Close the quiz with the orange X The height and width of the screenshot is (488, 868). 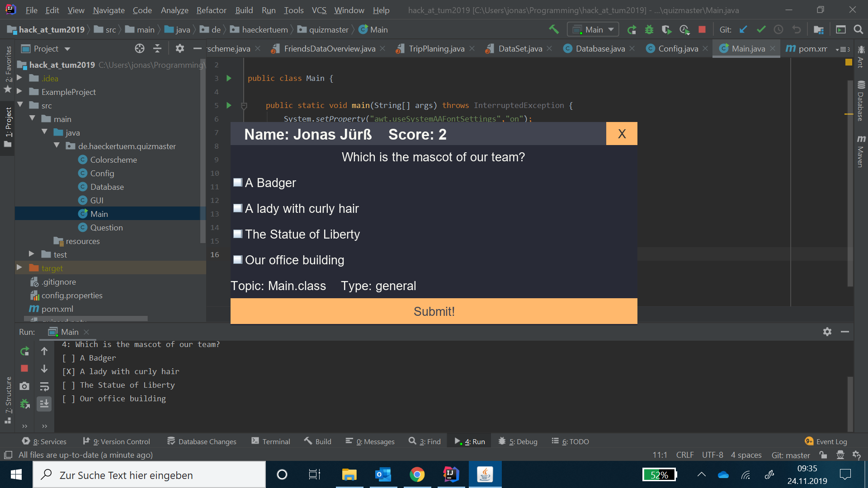[622, 134]
